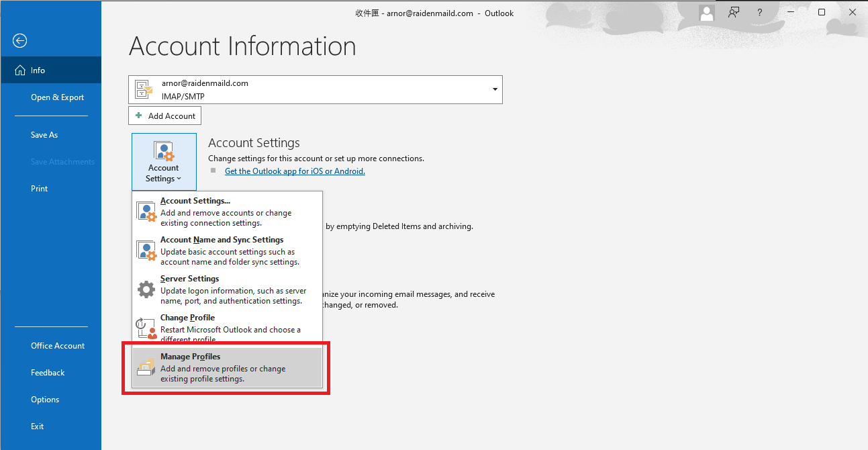This screenshot has width=868, height=450.
Task: Choose Change Profile from the menu
Action: coord(227,328)
